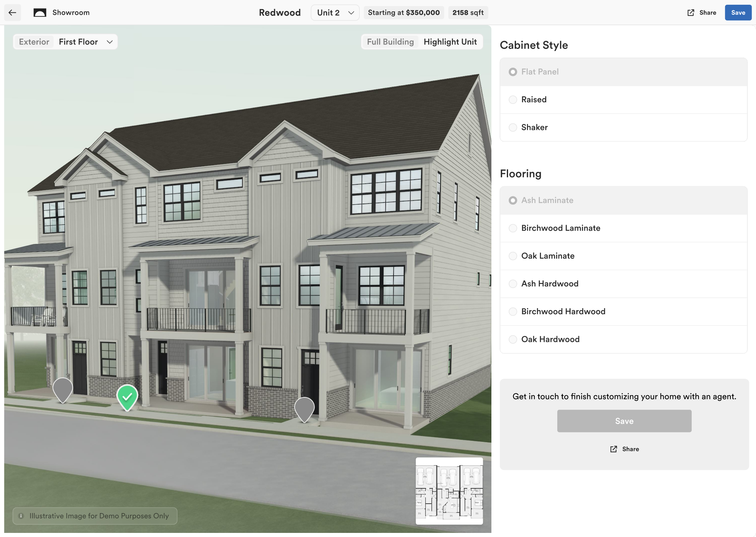Image resolution: width=756 pixels, height=537 pixels.
Task: Click the leftmost gray unit pin
Action: point(63,389)
